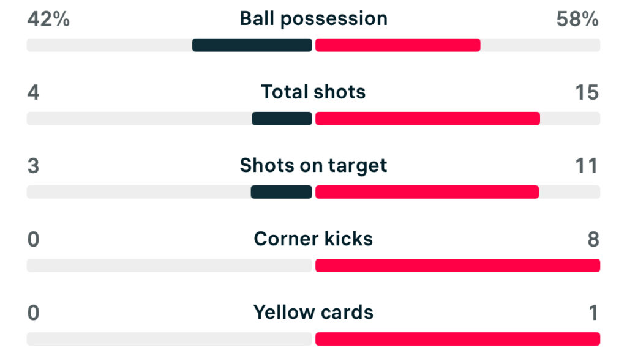Click the Shots on target value 3
This screenshot has width=627, height=364.
(x=33, y=166)
